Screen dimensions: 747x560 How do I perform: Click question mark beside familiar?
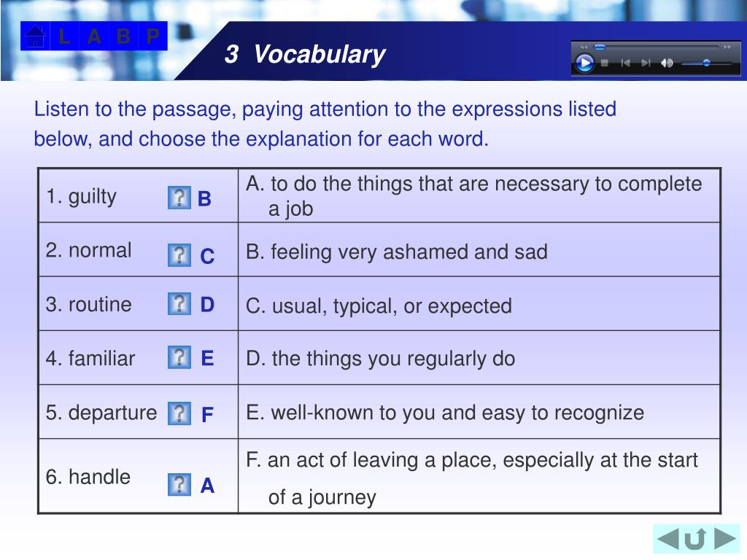[179, 357]
